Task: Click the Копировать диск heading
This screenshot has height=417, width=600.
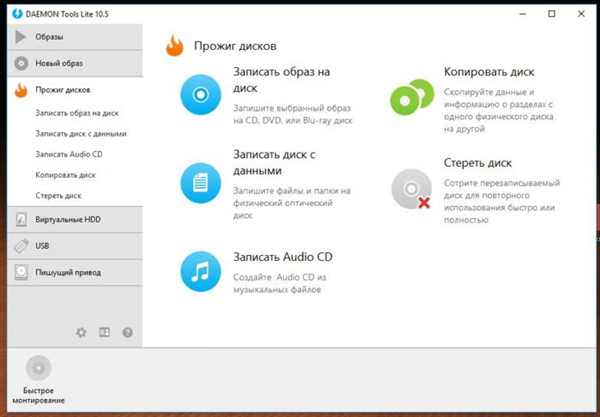Action: [489, 72]
